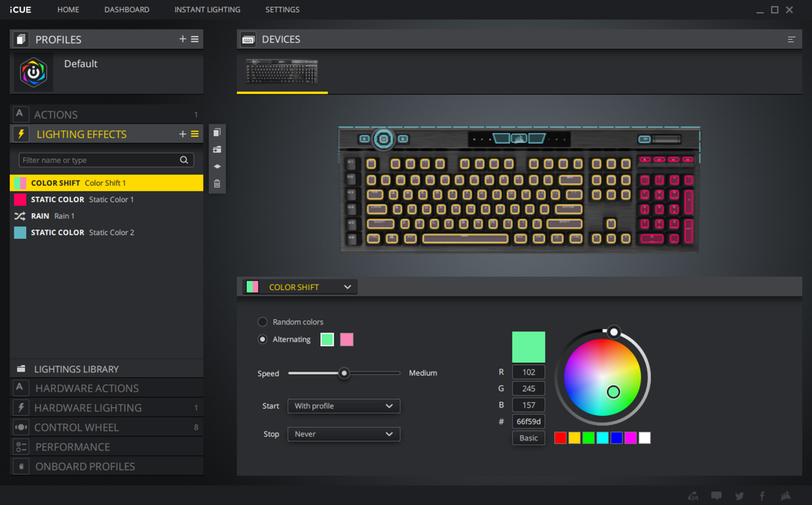Select Alternating radio button
Image resolution: width=812 pixels, height=505 pixels.
[262, 339]
